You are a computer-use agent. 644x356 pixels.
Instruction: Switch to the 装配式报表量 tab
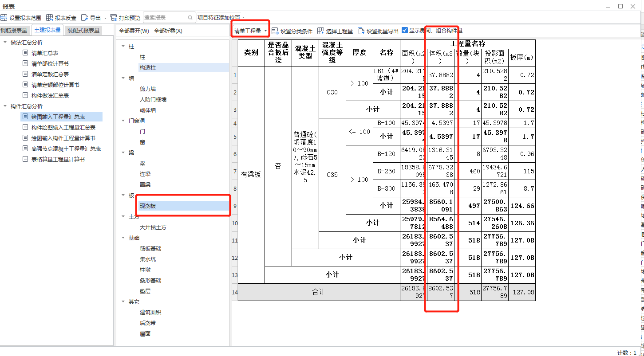pos(83,31)
